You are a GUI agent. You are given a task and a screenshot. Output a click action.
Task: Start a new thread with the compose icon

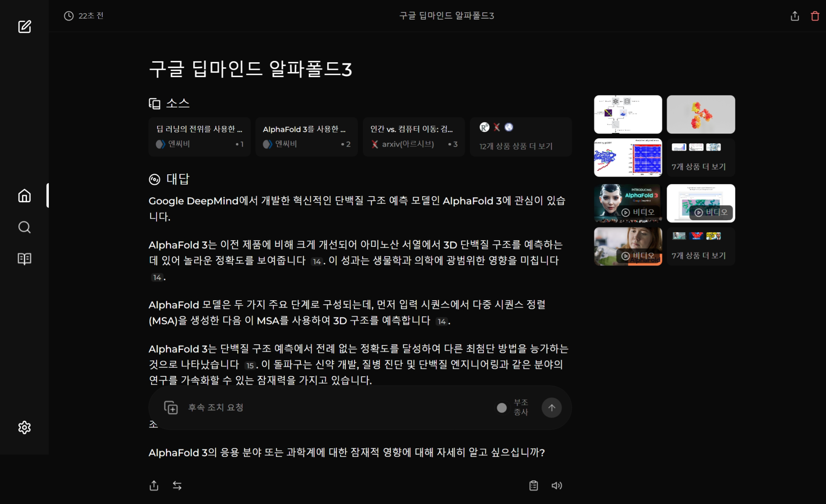coord(24,27)
